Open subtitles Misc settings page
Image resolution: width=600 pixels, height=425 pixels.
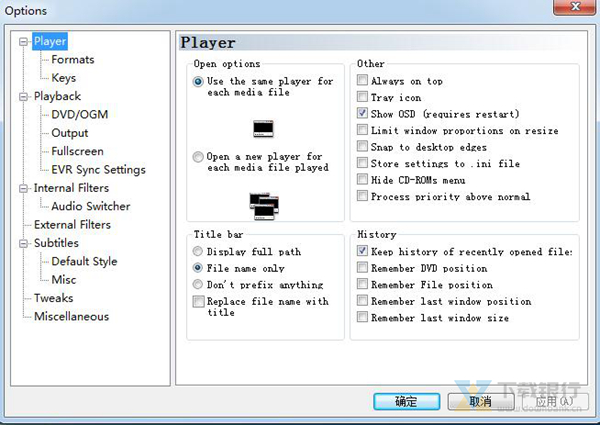pyautogui.click(x=64, y=280)
